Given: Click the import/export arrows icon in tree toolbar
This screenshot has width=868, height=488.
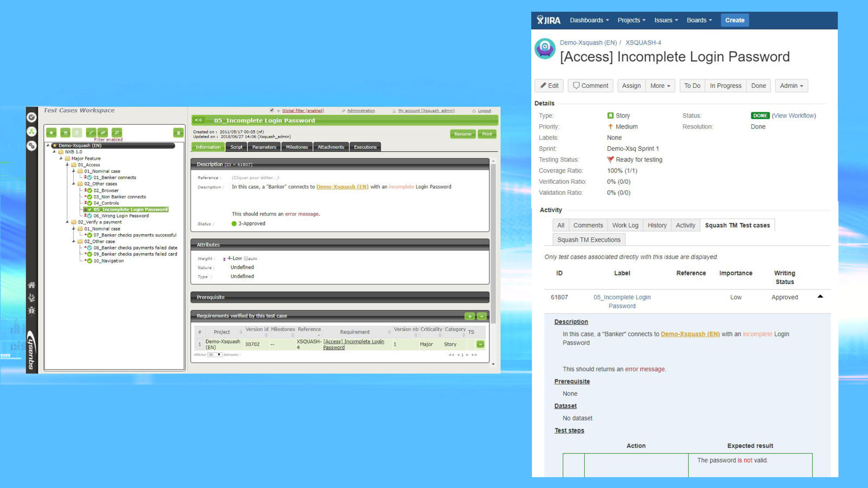Looking at the screenshot, I should coord(103,132).
